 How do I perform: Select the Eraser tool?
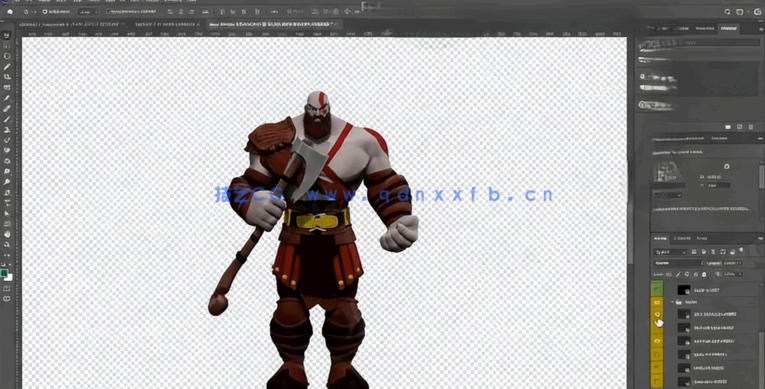click(x=7, y=151)
